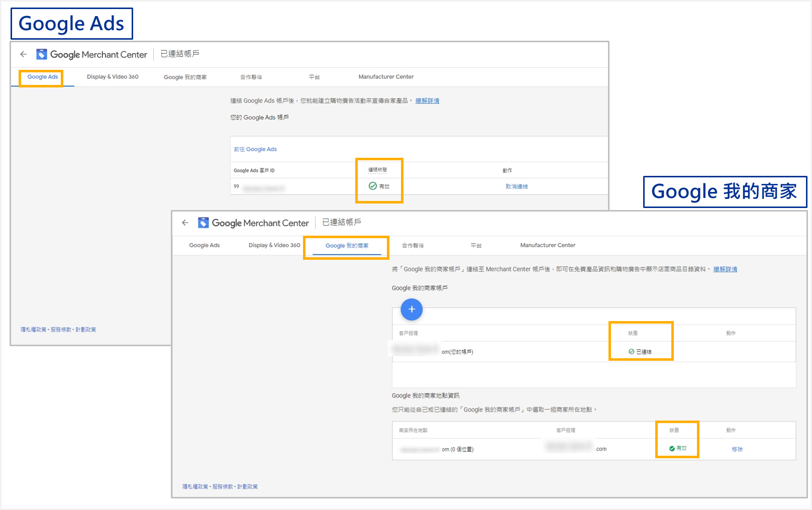
Task: Click back arrow in Google Ads window
Action: pos(24,54)
